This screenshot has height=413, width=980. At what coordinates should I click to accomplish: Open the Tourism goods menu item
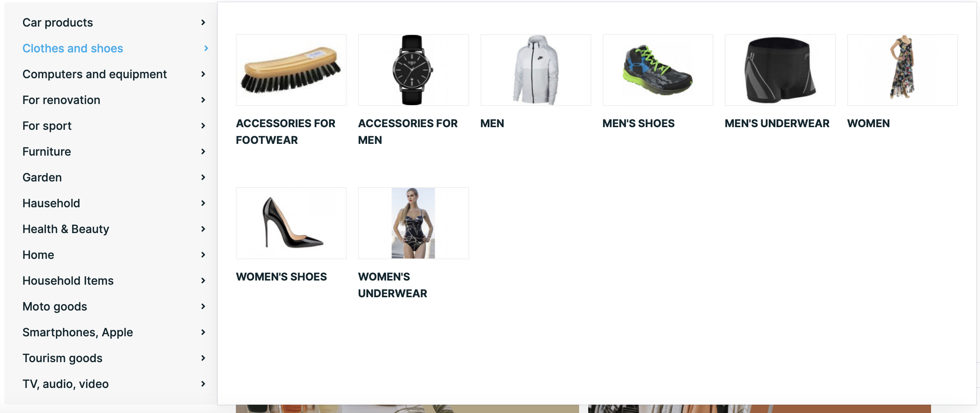pos(63,358)
